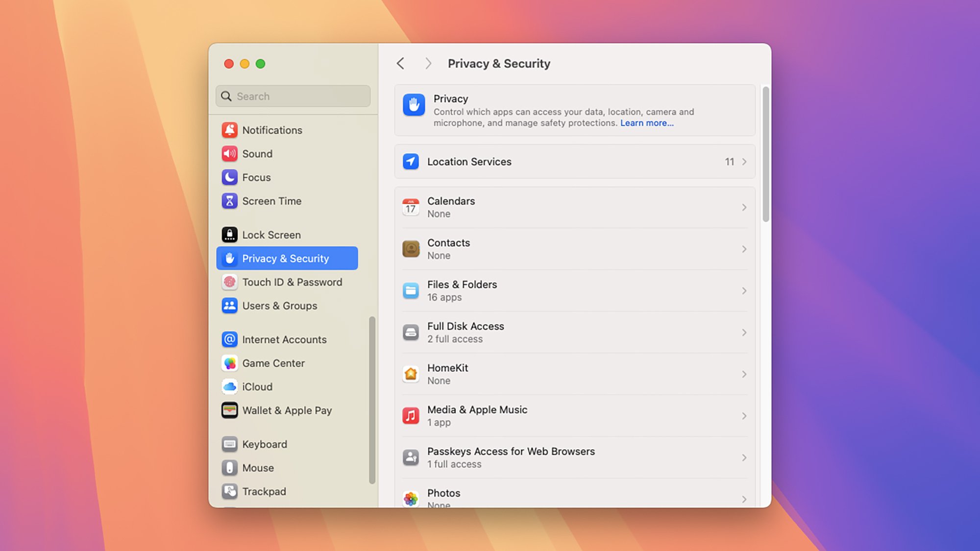This screenshot has width=980, height=551.
Task: Click the Trackpad icon in sidebar
Action: pyautogui.click(x=229, y=491)
